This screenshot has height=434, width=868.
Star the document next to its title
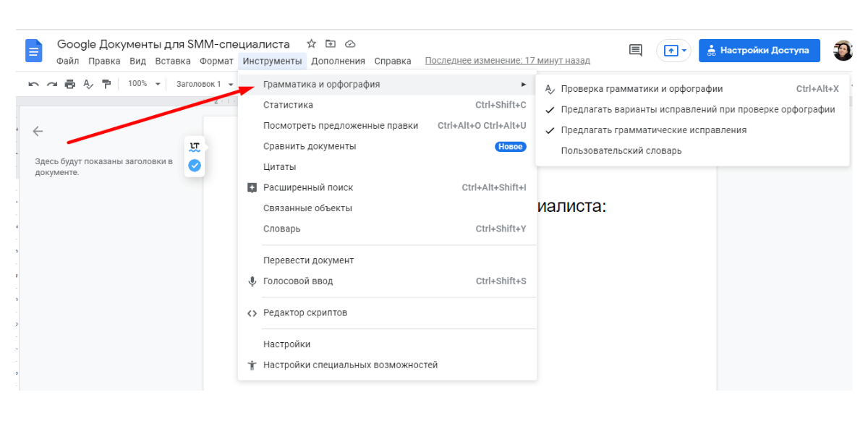tap(311, 44)
